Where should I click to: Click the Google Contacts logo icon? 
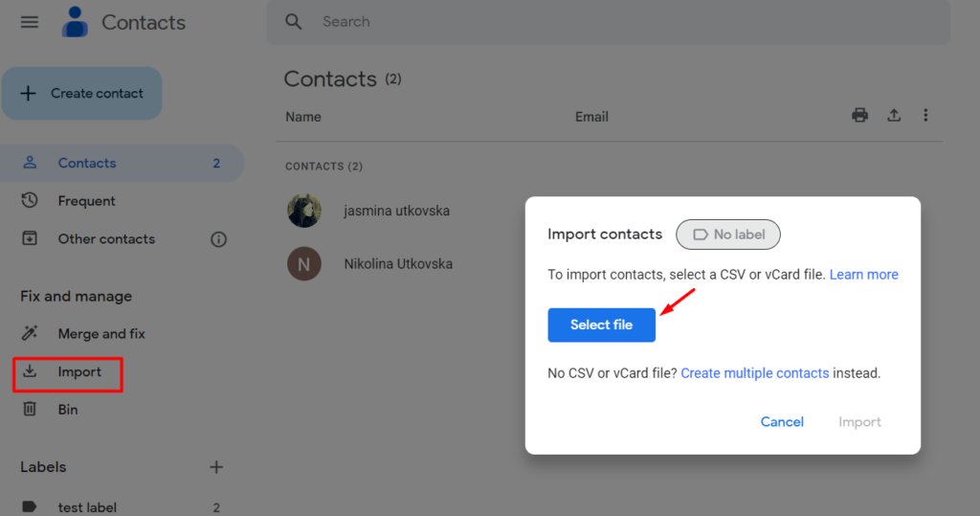pyautogui.click(x=75, y=22)
